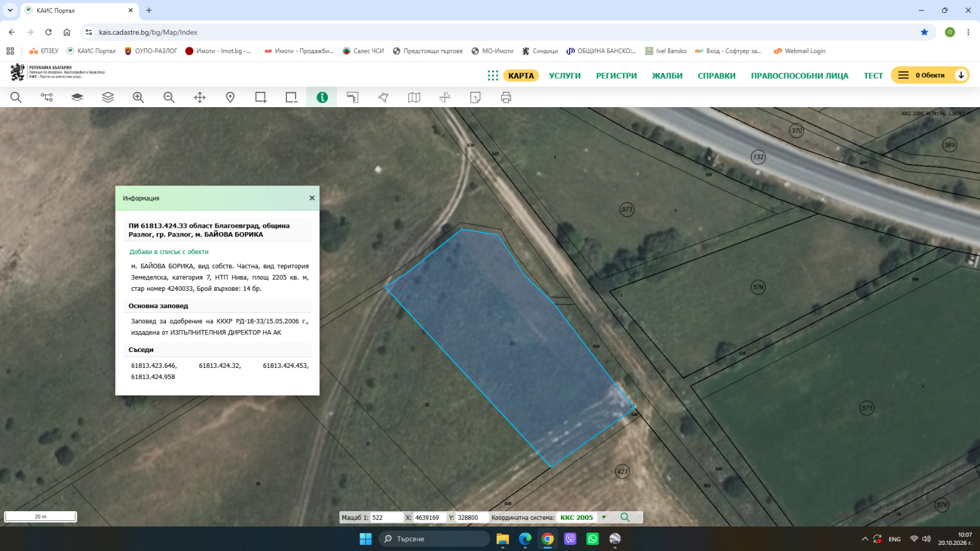Viewport: 980px width, 551px height.
Task: Open the Webmail Login bookmark
Action: pos(799,51)
